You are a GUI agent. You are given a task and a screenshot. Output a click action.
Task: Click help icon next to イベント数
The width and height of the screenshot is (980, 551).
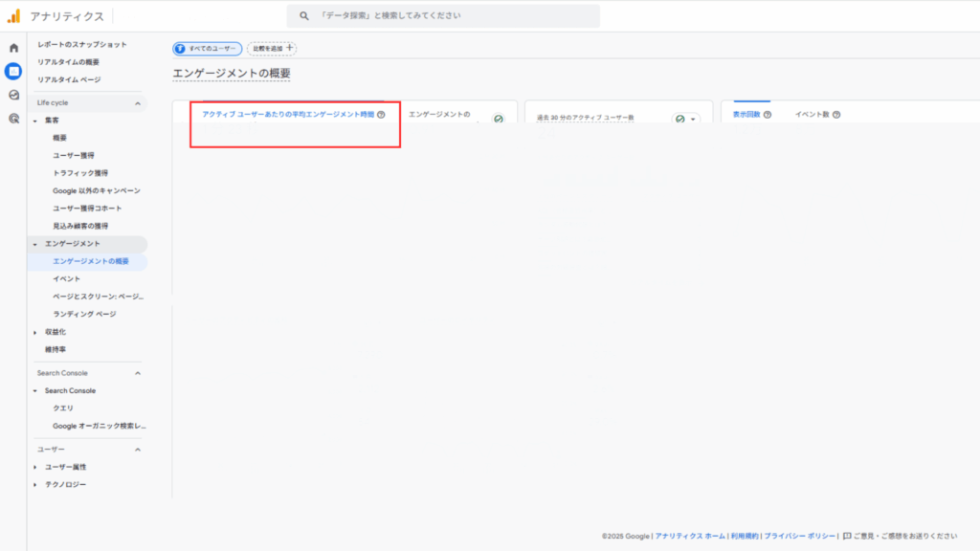[x=836, y=115]
